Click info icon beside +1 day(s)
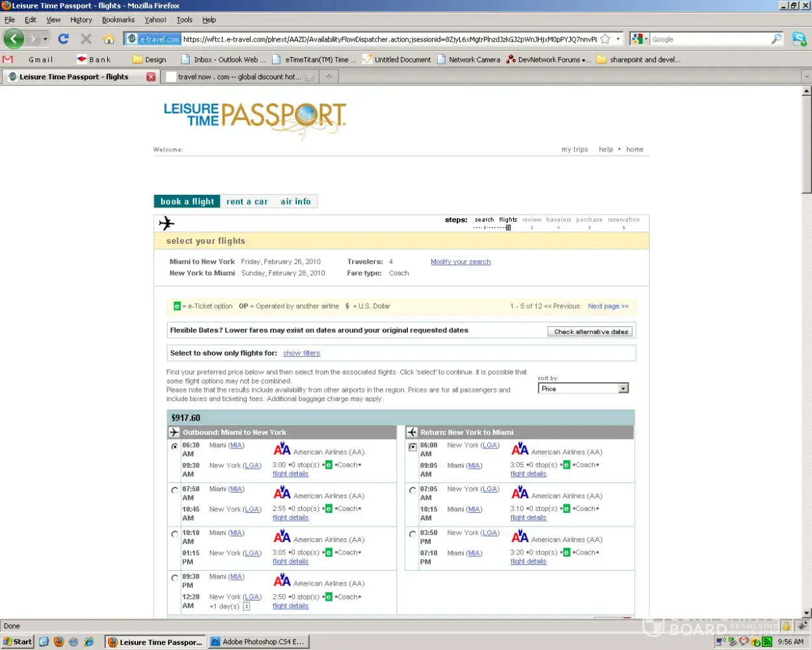 coord(246,606)
